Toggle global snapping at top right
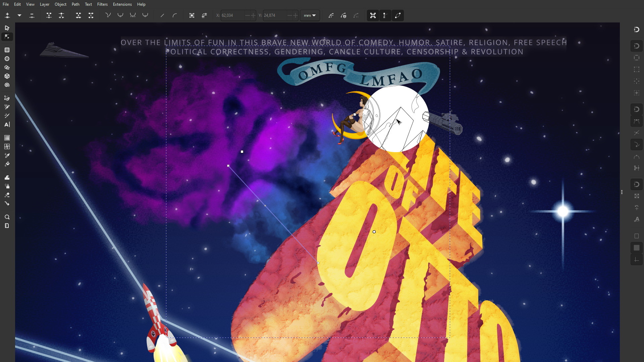The width and height of the screenshot is (644, 362). [x=637, y=29]
